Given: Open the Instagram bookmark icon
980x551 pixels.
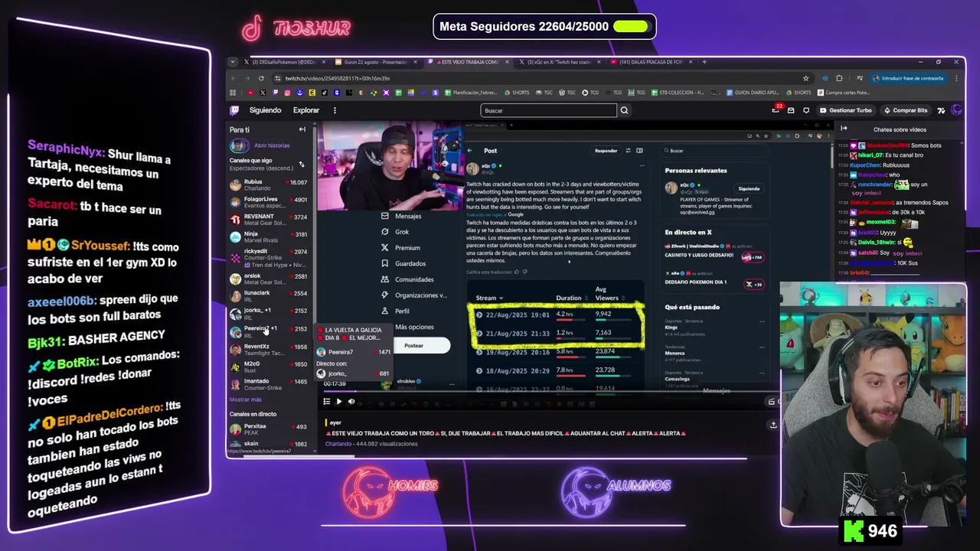Looking at the screenshot, I should (x=287, y=93).
